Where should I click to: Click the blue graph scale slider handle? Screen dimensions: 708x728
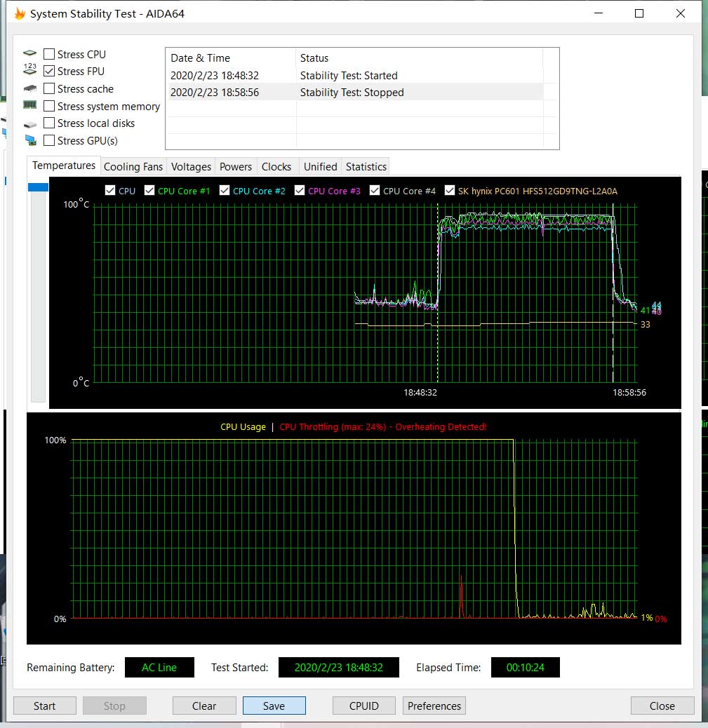38,187
